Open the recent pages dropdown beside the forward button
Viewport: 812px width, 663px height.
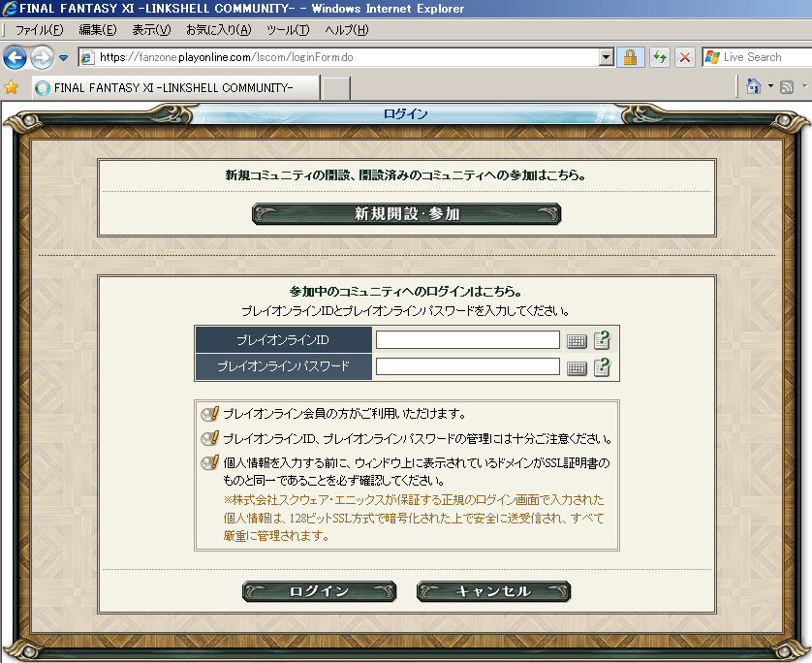[x=64, y=57]
